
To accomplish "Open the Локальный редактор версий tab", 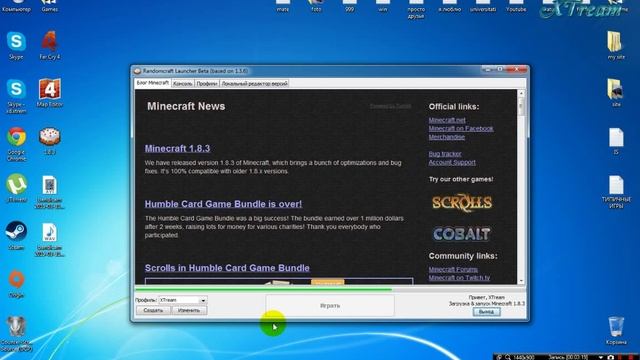I will tap(255, 83).
